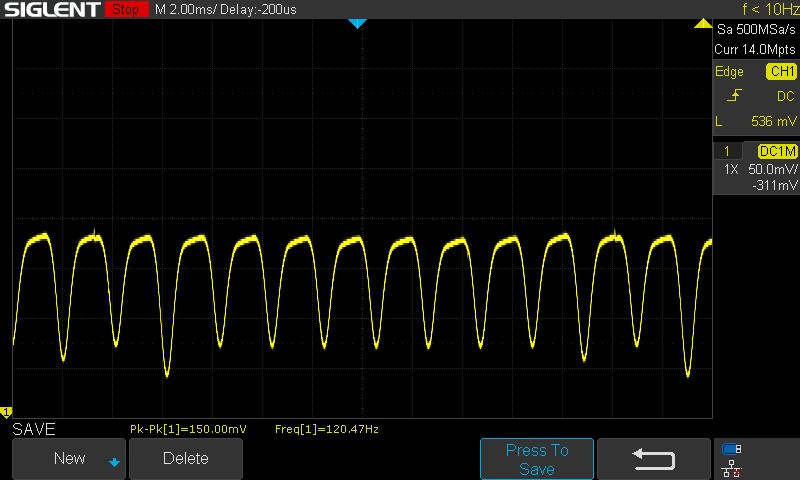Click the channel 1 ground level marker
Viewport: 800px width, 480px height.
pyautogui.click(x=6, y=412)
